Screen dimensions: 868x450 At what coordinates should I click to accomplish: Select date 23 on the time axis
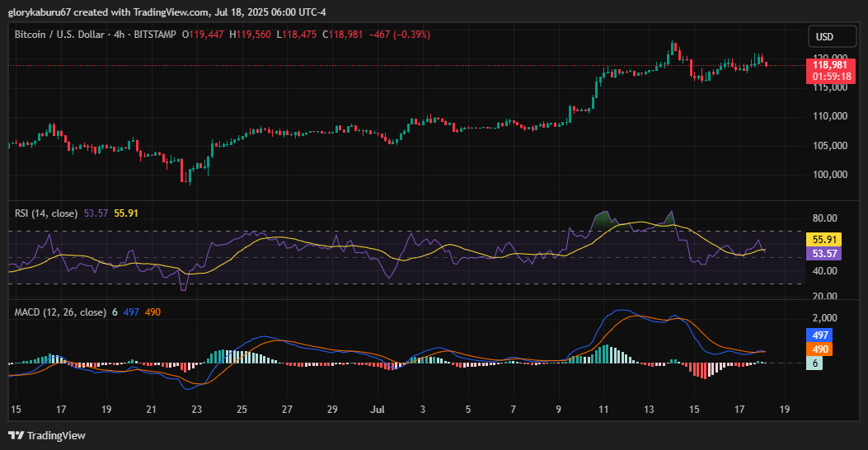point(196,409)
